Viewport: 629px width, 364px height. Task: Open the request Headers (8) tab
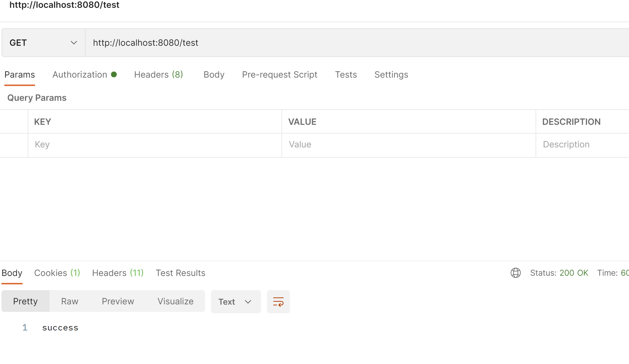pos(158,75)
